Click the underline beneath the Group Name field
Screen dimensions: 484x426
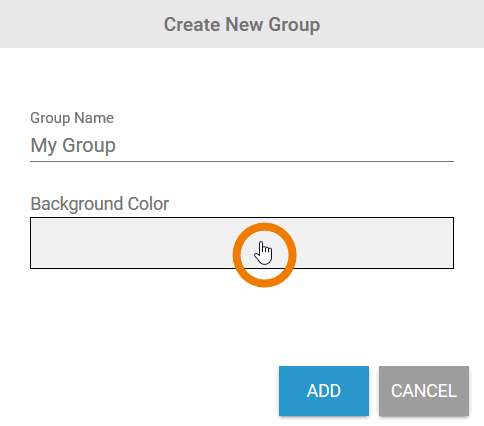[x=242, y=161]
